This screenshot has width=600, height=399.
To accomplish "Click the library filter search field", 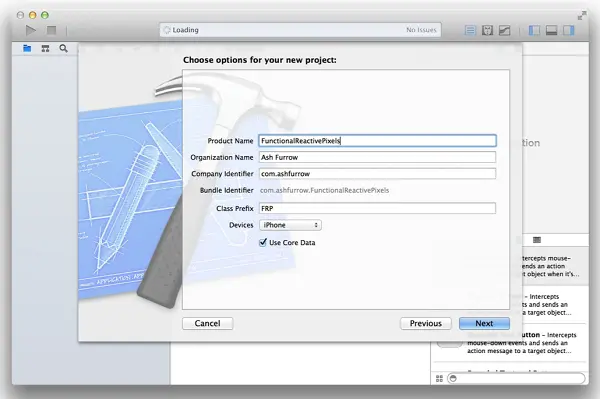I will coord(516,378).
